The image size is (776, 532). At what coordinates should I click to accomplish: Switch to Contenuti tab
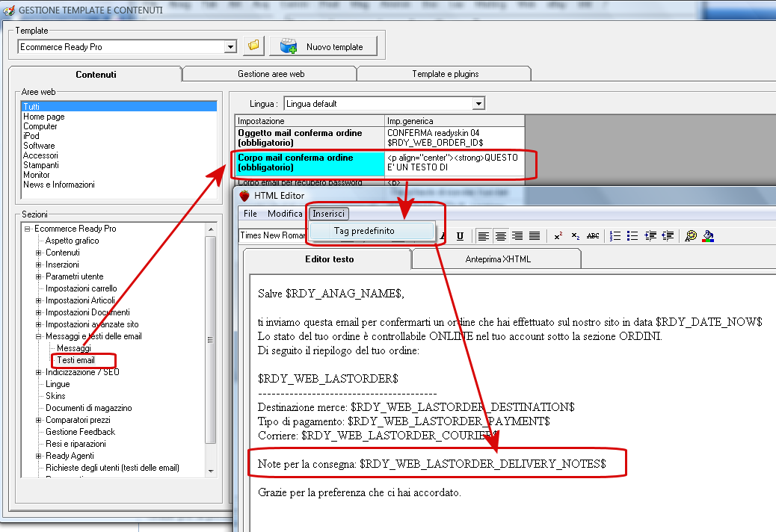click(96, 74)
